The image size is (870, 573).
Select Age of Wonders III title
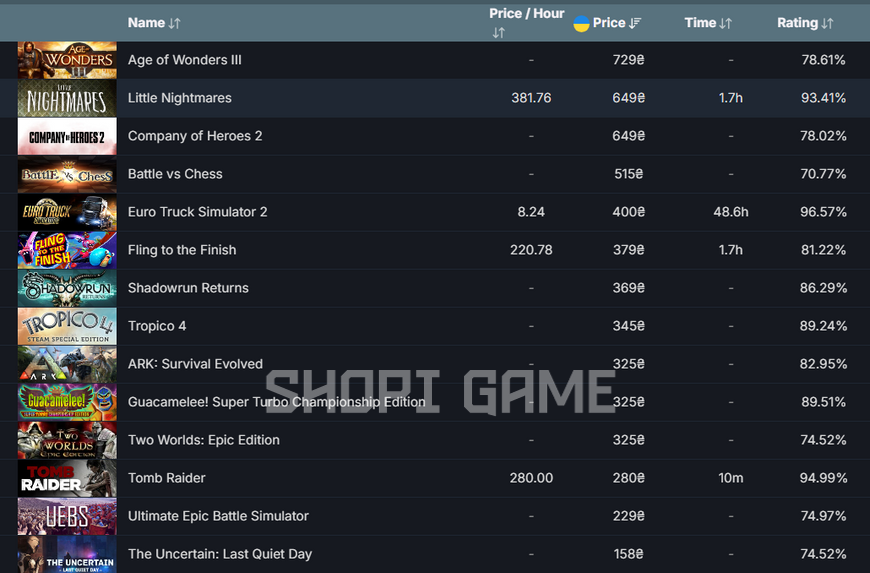[185, 60]
